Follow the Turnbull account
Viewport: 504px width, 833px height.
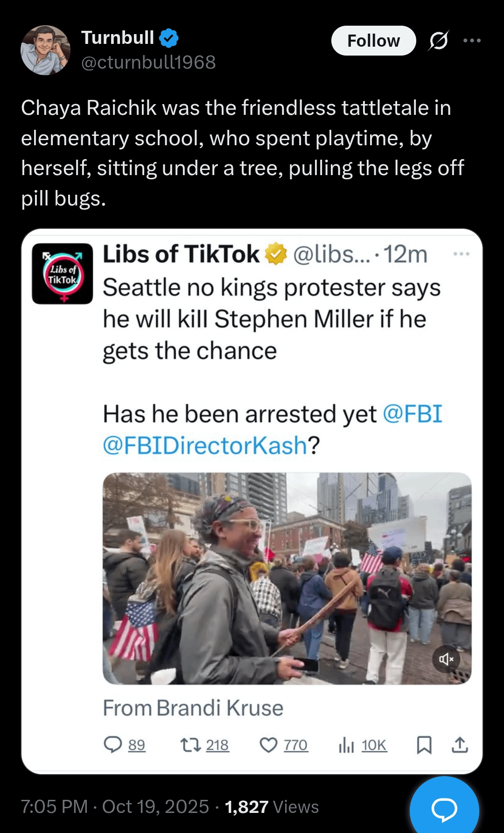[x=373, y=41]
